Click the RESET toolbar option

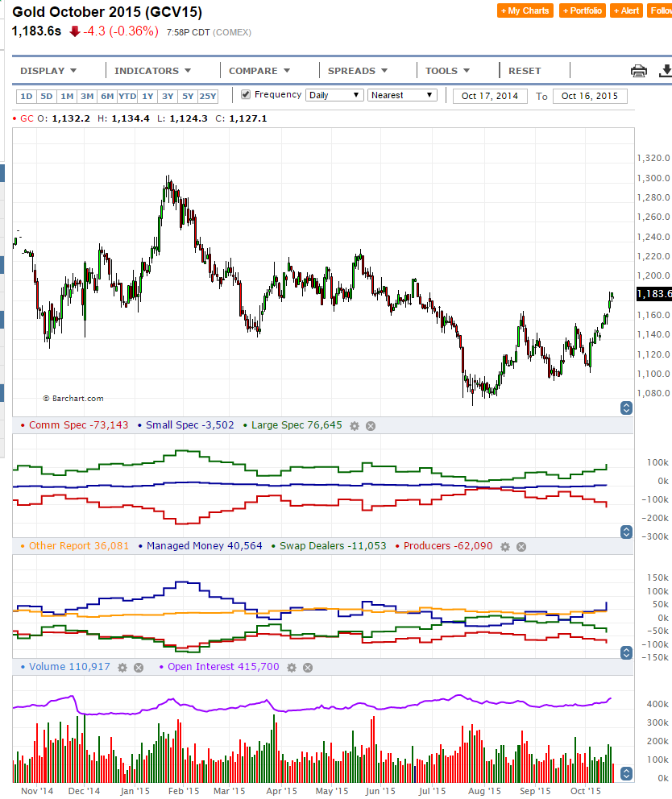coord(525,71)
